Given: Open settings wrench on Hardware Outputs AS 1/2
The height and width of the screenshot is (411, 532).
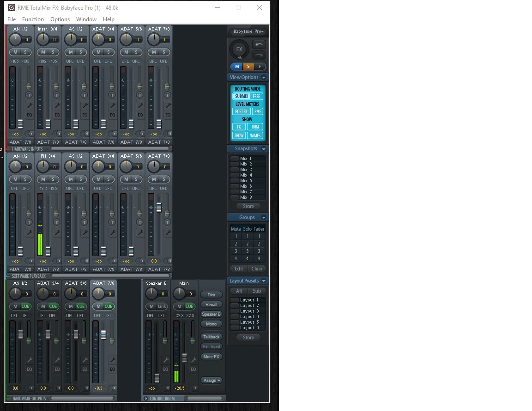Looking at the screenshot, I should pyautogui.click(x=29, y=360).
